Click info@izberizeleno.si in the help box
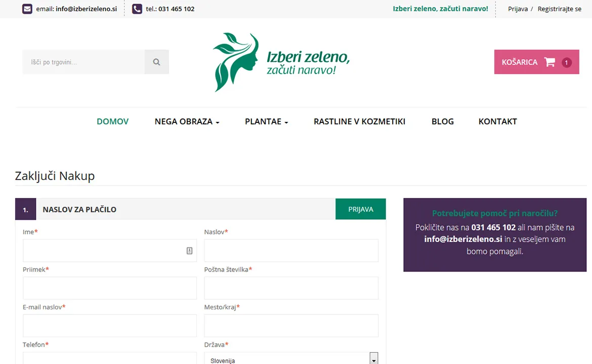The width and height of the screenshot is (592, 364). pyautogui.click(x=463, y=239)
